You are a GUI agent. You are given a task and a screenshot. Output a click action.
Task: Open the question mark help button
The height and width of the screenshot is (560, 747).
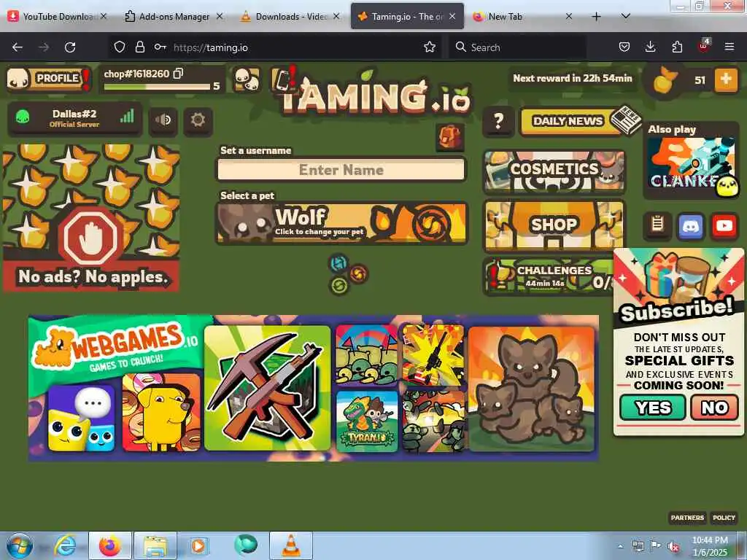tap(498, 121)
